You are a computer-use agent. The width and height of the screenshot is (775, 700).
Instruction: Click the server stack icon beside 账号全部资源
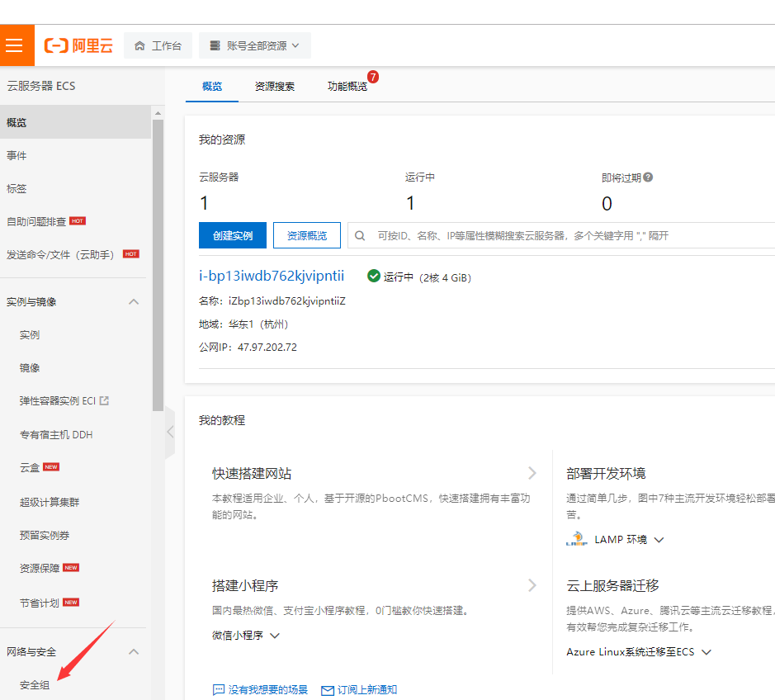215,46
